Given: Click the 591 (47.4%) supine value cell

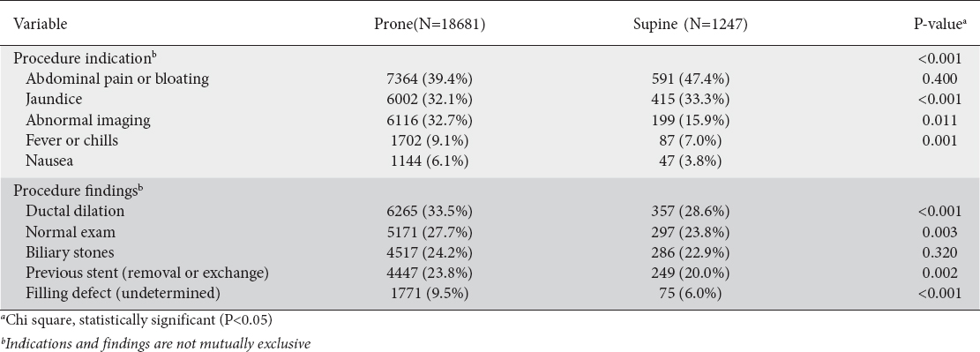Looking at the screenshot, I should 690,79.
